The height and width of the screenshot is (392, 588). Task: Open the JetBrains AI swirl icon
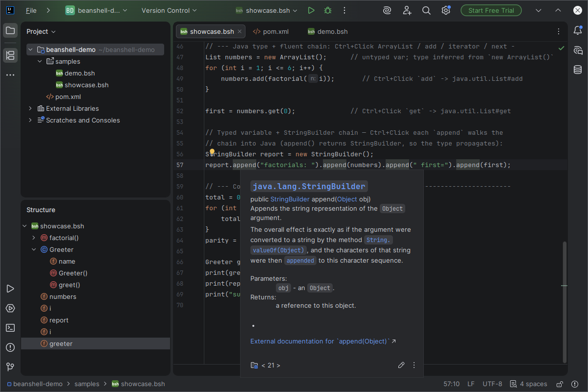pos(387,10)
